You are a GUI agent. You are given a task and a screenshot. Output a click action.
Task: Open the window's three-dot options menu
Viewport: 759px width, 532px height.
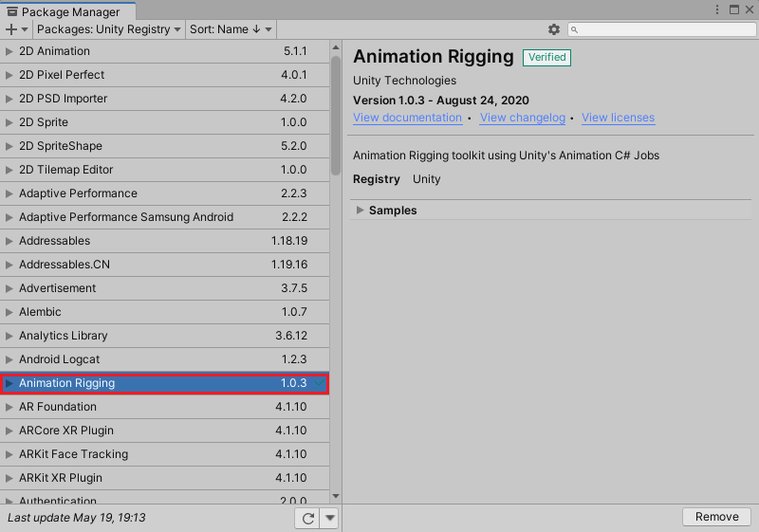point(718,9)
